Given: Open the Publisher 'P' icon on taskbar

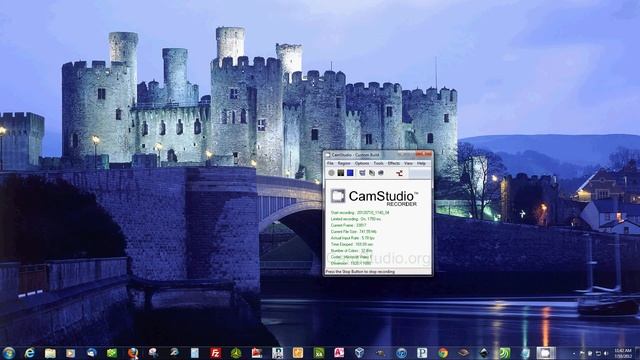Looking at the screenshot, I should (422, 353).
